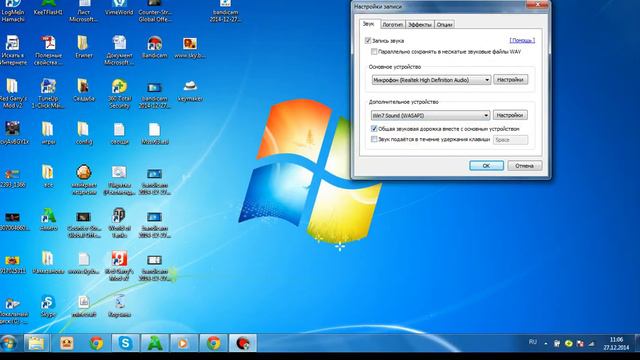Viewport: 640px width, 360px height.
Task: Open Windows Media Player from taskbar
Action: pyautogui.click(x=183, y=343)
